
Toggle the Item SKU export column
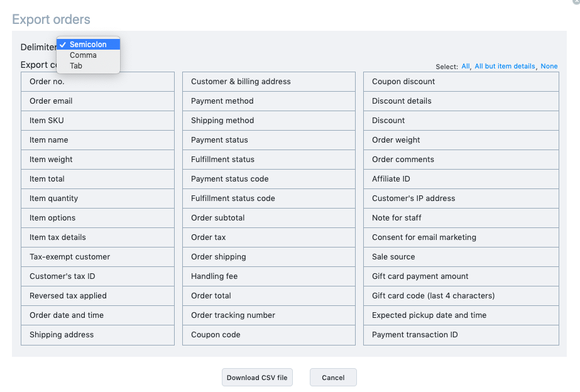(x=97, y=121)
